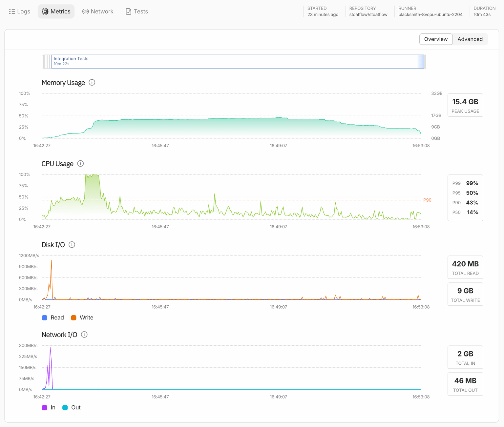
Task: Open the Tests tab
Action: coord(137,11)
